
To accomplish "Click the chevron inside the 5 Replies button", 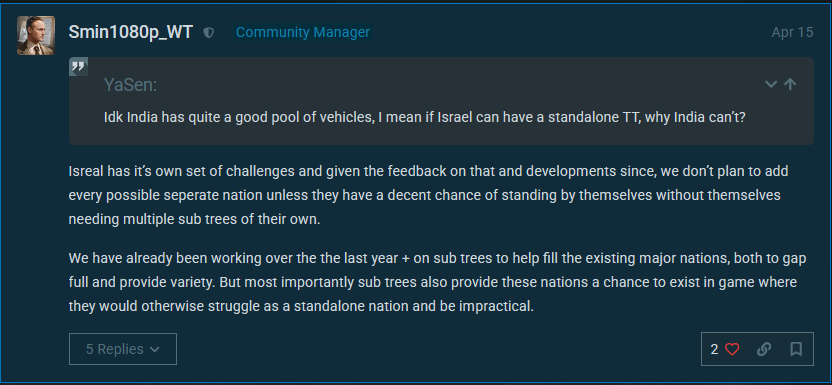I will [154, 349].
